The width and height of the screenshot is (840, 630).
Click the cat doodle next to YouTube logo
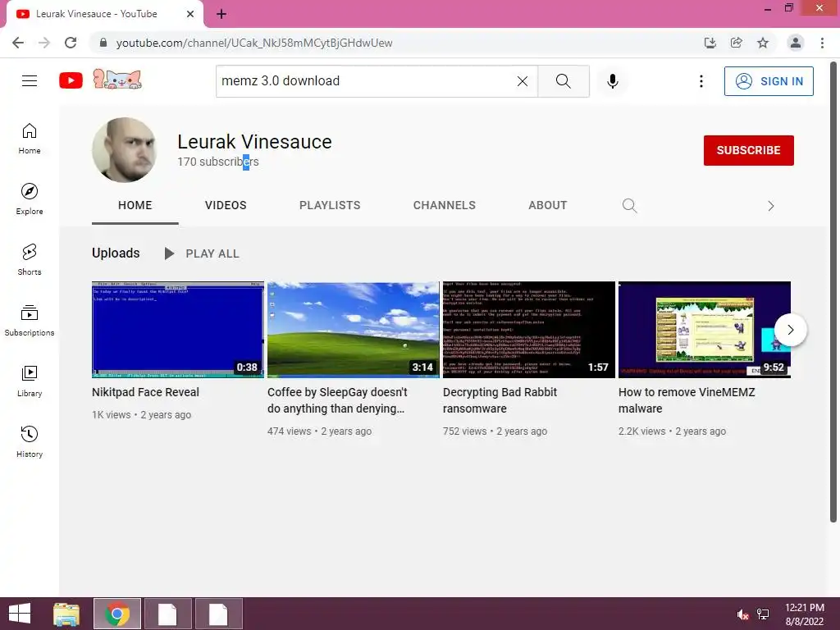click(x=117, y=80)
